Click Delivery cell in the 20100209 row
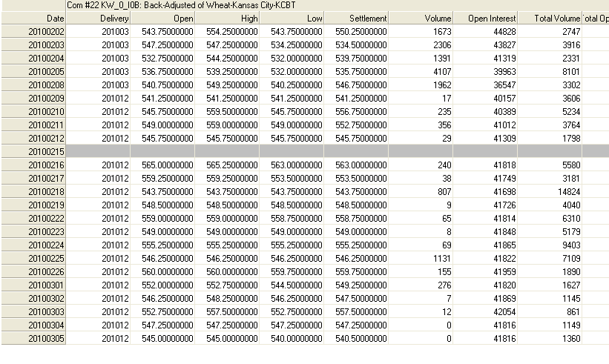The image size is (609, 364). pyautogui.click(x=99, y=97)
